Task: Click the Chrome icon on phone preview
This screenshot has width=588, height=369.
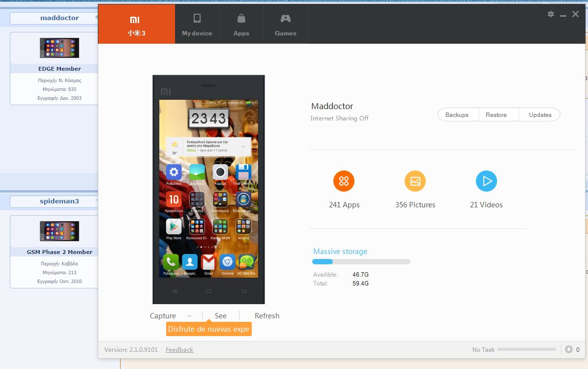Action: click(227, 262)
